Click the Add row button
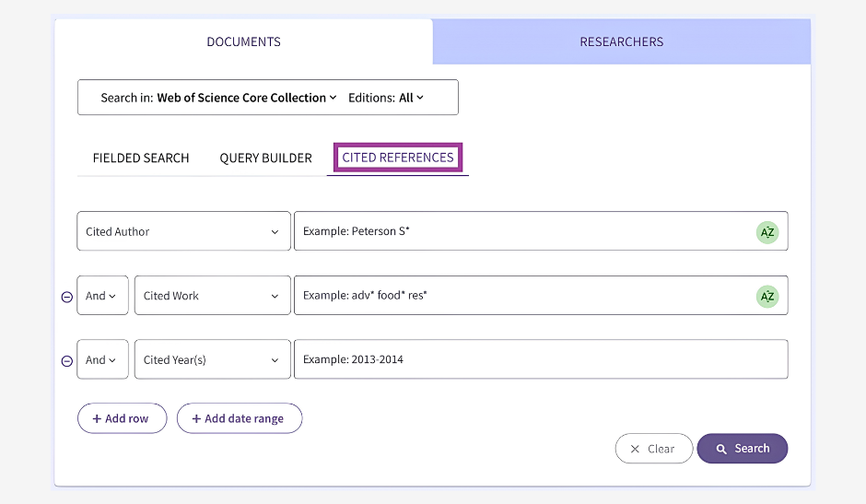 click(122, 418)
